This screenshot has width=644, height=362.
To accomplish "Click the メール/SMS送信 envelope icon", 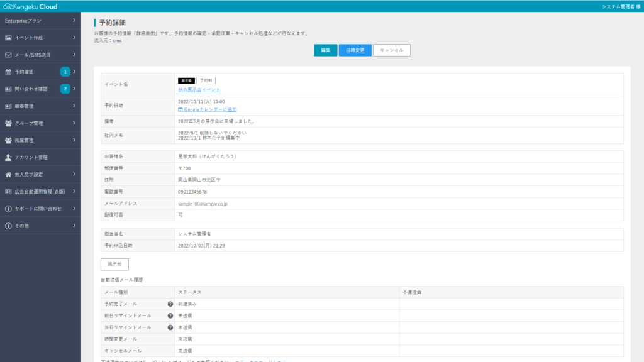I will [x=8, y=55].
